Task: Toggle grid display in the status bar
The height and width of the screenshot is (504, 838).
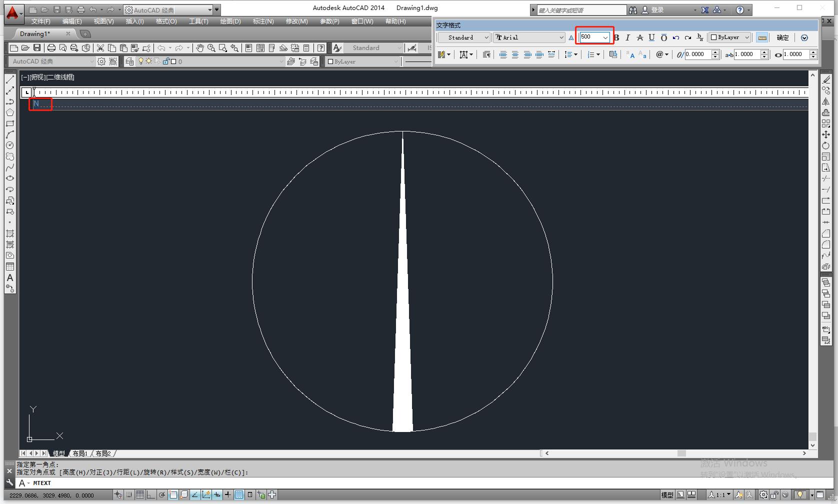Action: (x=139, y=494)
